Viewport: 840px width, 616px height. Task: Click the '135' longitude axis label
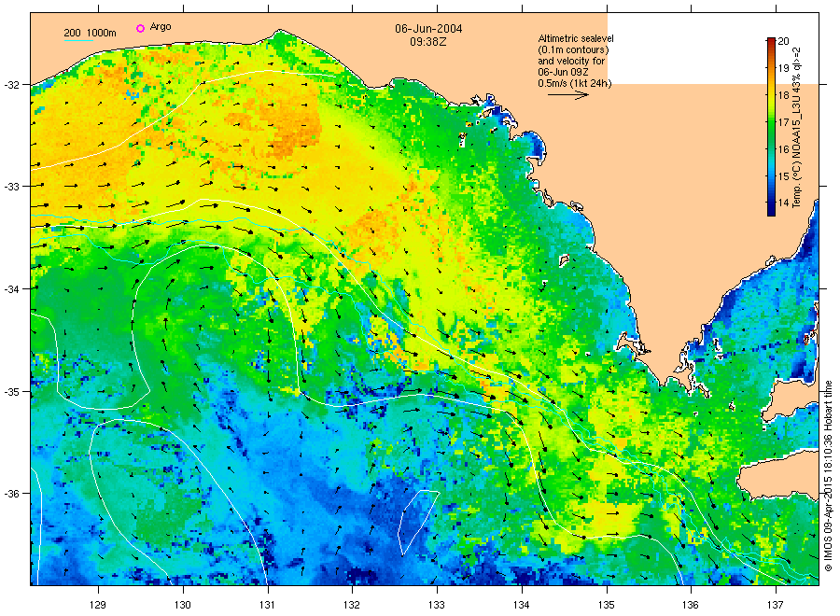point(607,605)
